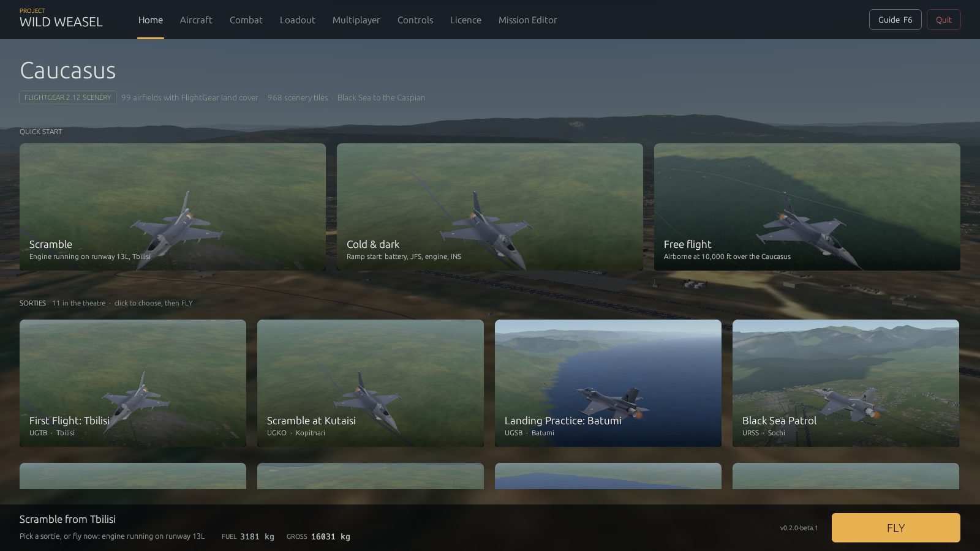This screenshot has width=980, height=551.
Task: Click the Quit button
Action: 944,20
